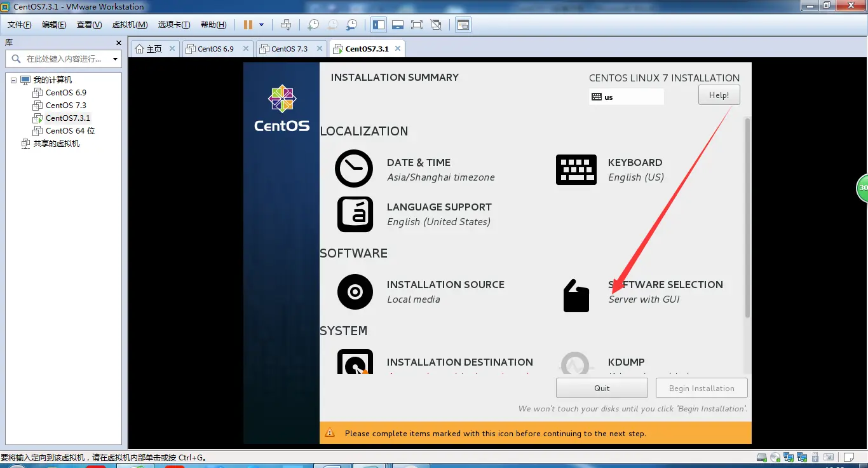
Task: Open the KEYBOARD layout settings icon
Action: coord(576,170)
